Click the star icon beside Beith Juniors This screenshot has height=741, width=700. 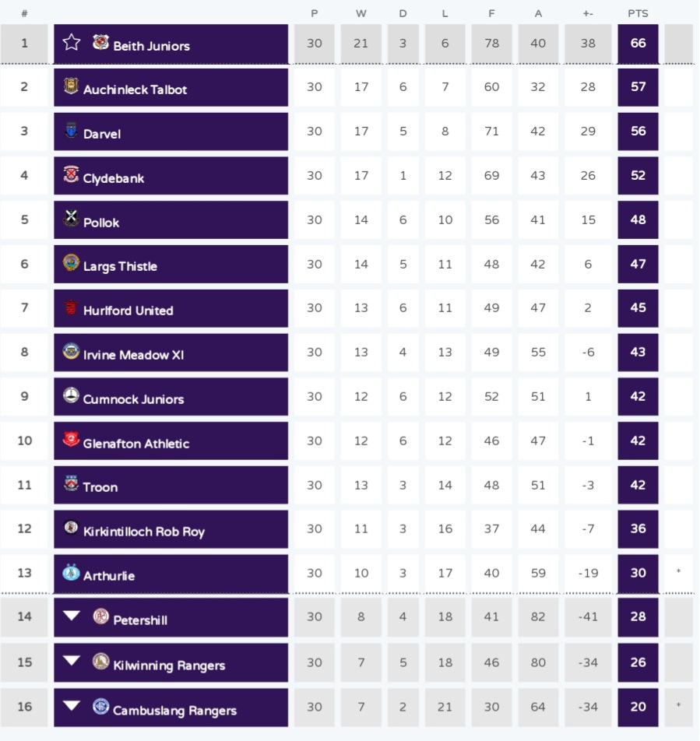point(72,42)
